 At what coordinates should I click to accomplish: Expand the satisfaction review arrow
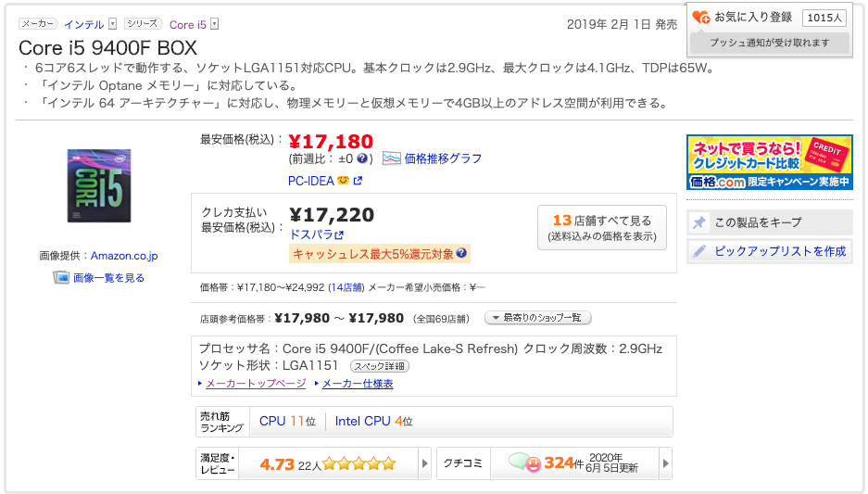coord(425,462)
